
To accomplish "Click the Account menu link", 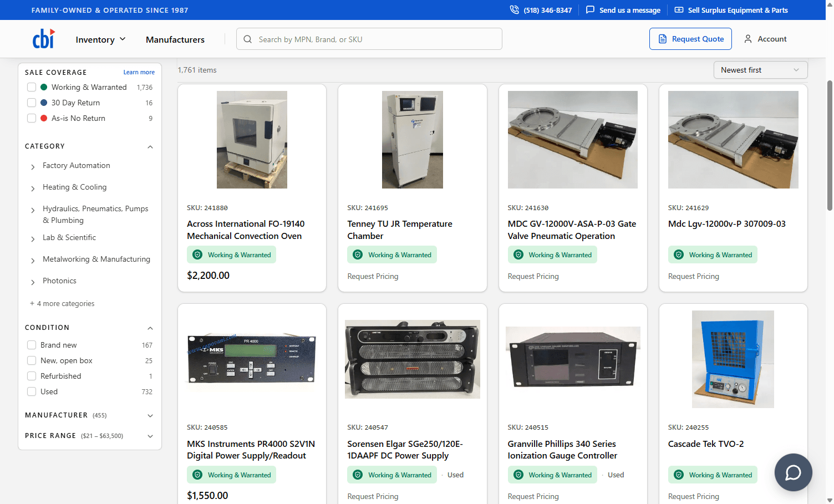I will (x=765, y=39).
